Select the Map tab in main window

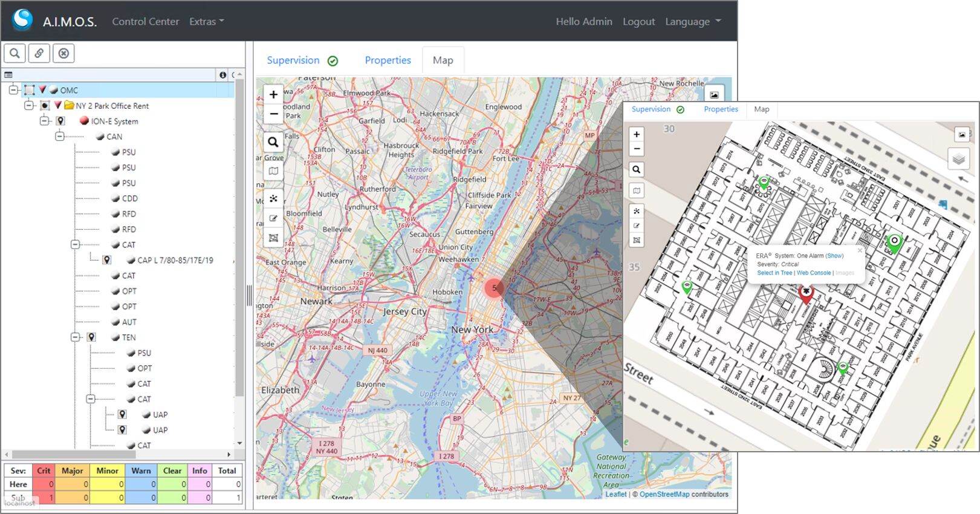click(443, 60)
